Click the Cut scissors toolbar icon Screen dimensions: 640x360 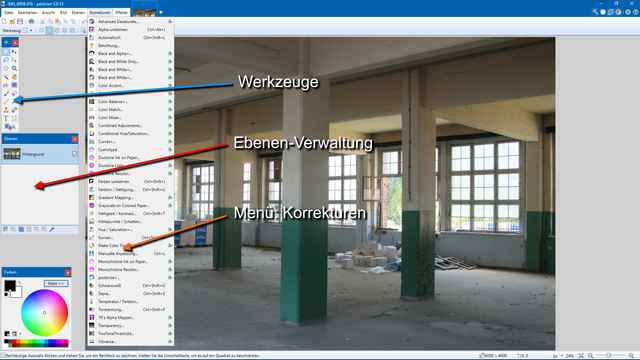click(x=42, y=21)
